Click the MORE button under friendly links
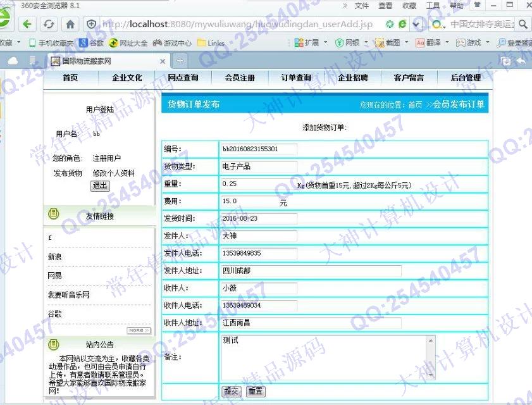 click(139, 330)
